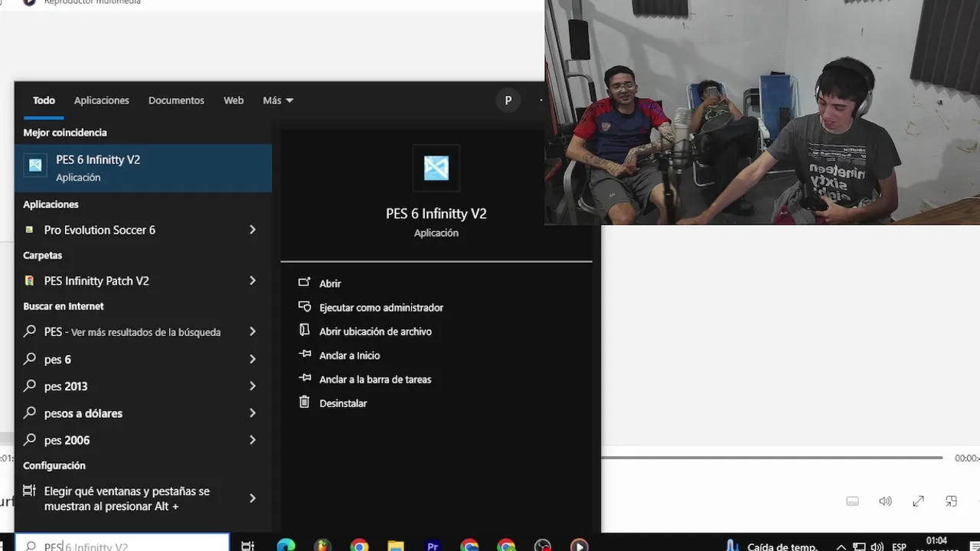
Task: Select the Web search tab
Action: 234,100
